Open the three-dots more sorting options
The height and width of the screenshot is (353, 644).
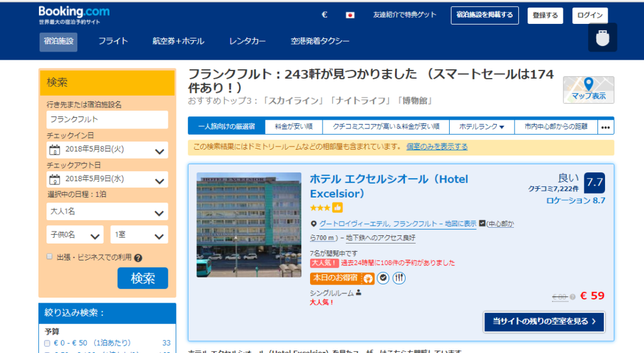click(606, 127)
